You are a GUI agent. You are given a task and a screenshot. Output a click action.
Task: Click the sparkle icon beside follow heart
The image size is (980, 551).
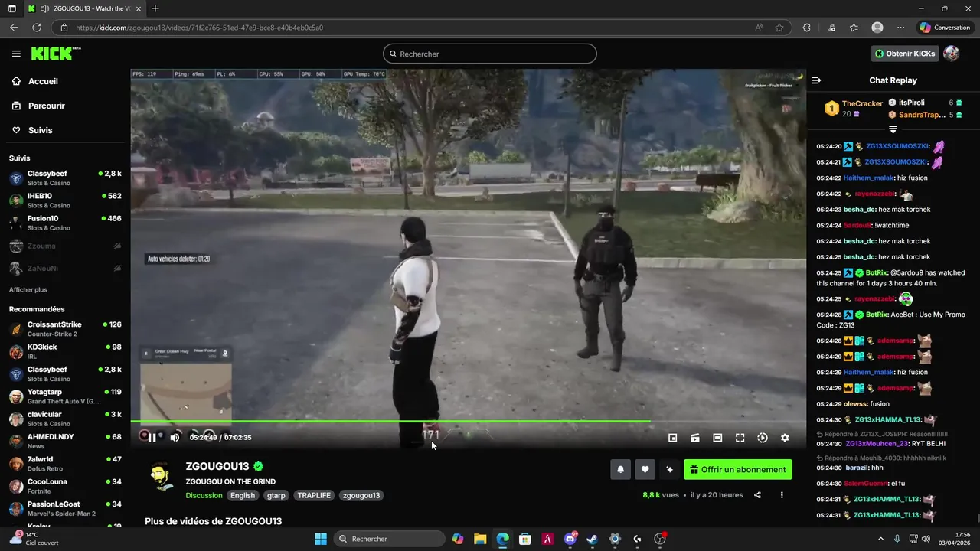[670, 469]
